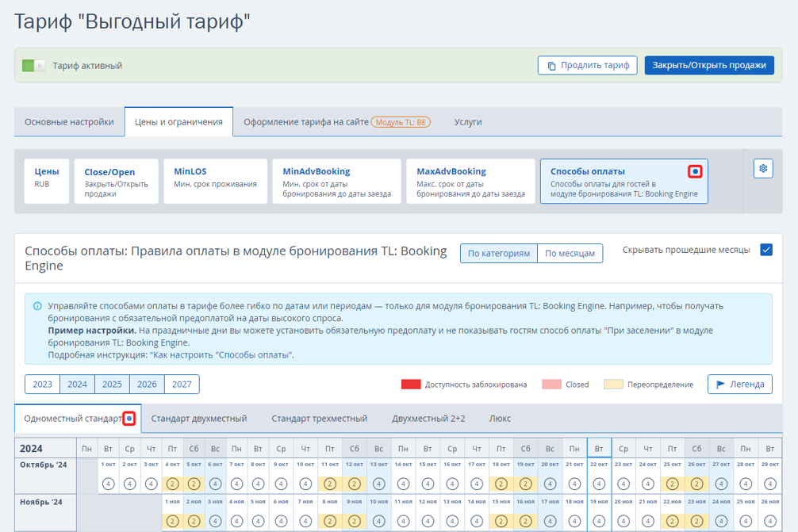Switch view to По месяцам
Image resolution: width=798 pixels, height=532 pixels.
[x=570, y=254]
